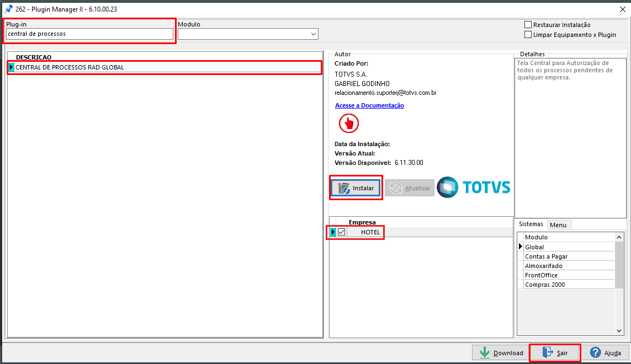The width and height of the screenshot is (631, 364).
Task: Select CENTRAL DE PROCESSOS RAD GLOBAL row
Action: (165, 67)
